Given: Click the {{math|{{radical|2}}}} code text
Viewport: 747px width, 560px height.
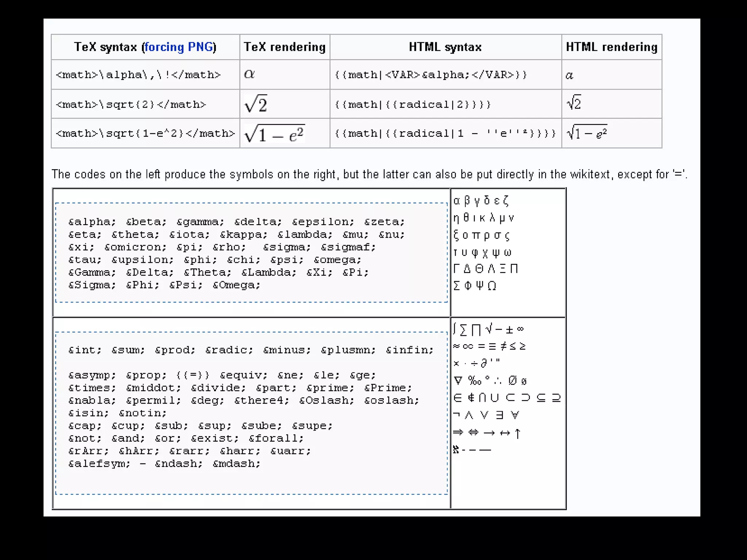Looking at the screenshot, I should (413, 105).
